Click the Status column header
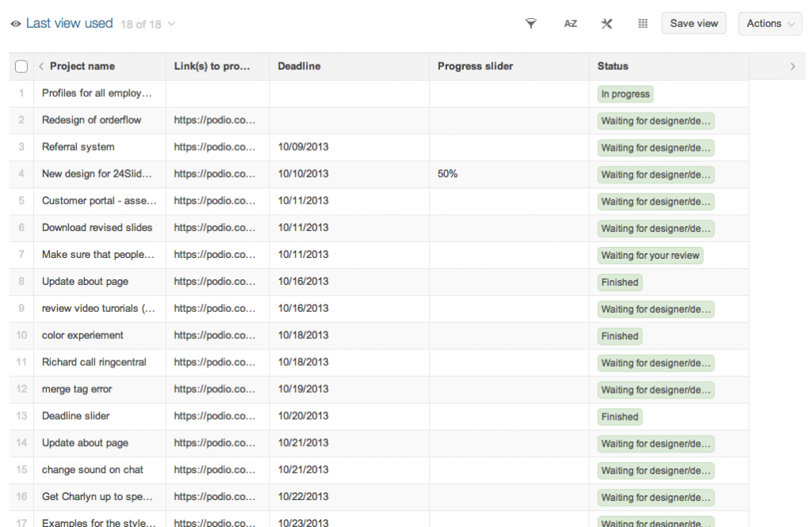Image resolution: width=812 pixels, height=527 pixels. 613,67
